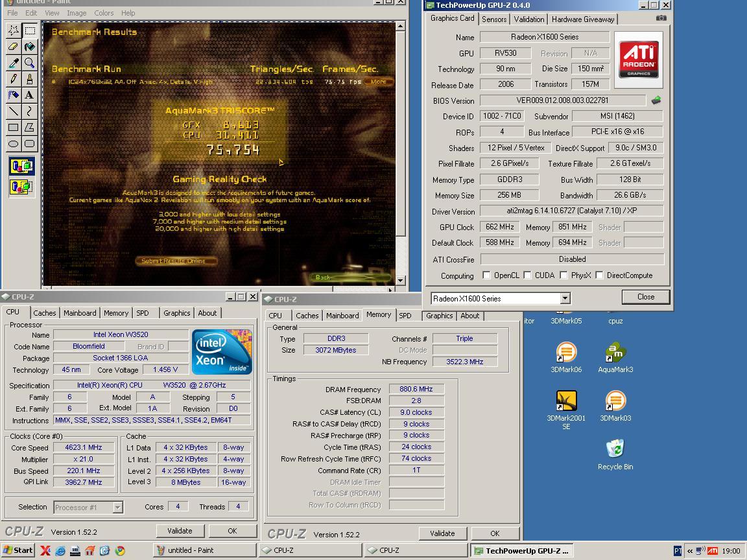Open the Caches tab in left CPU-Z window
The height and width of the screenshot is (560, 747).
click(45, 313)
